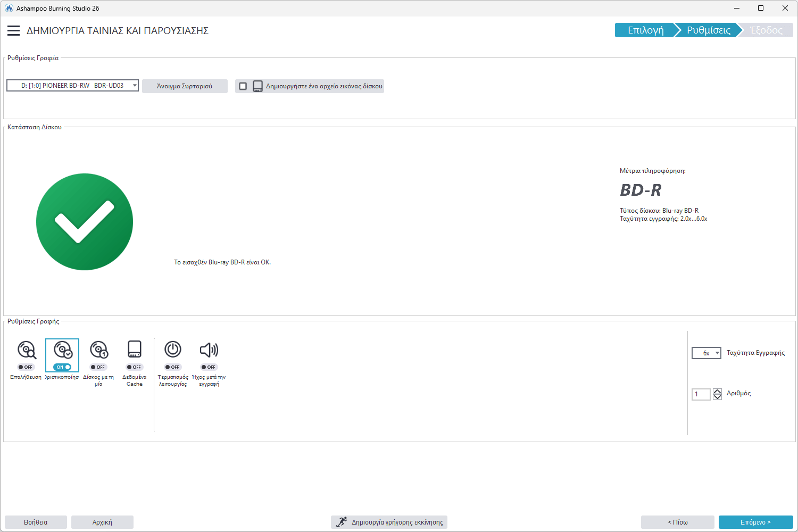
Task: Decrease the copies number with down arrow
Action: point(717,397)
